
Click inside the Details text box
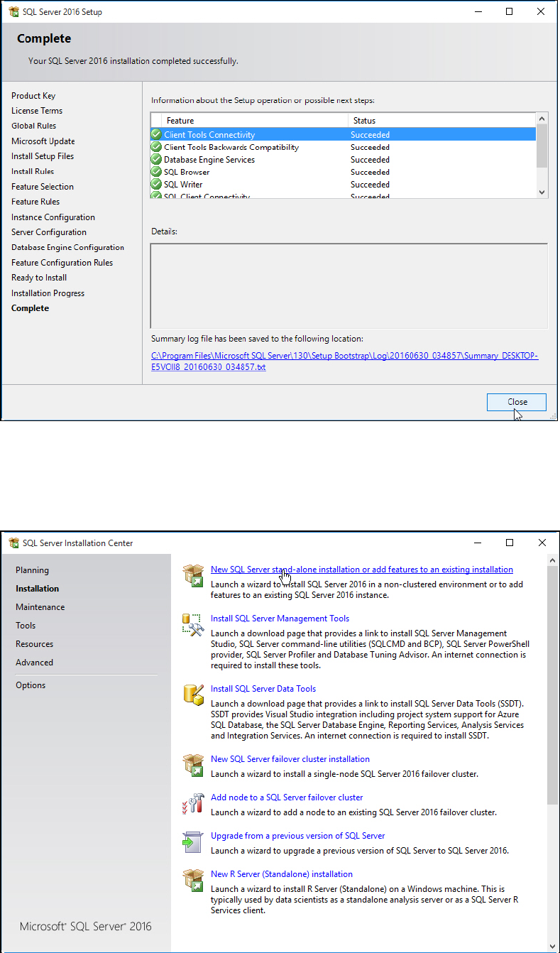click(349, 286)
